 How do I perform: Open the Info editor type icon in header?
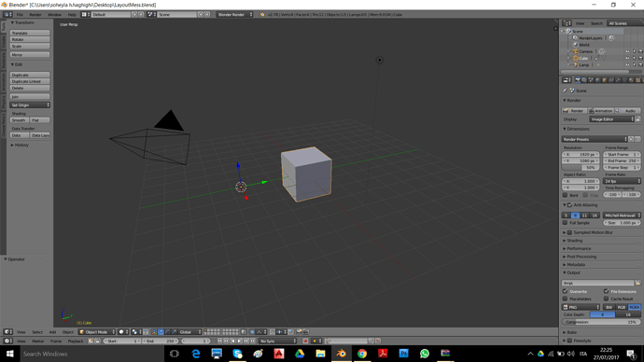(7, 14)
